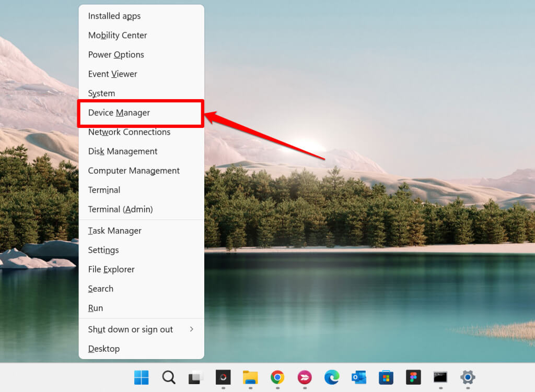
Task: Choose File Explorer in the menu
Action: (141, 270)
